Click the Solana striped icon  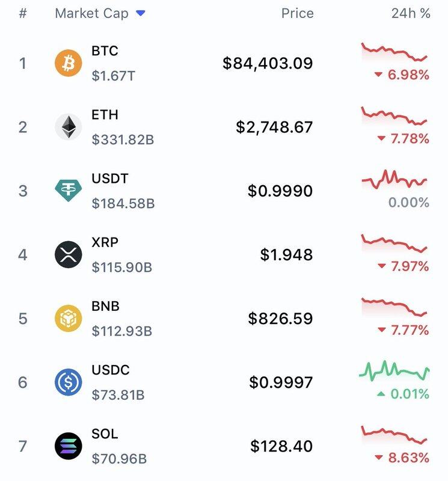(x=68, y=446)
